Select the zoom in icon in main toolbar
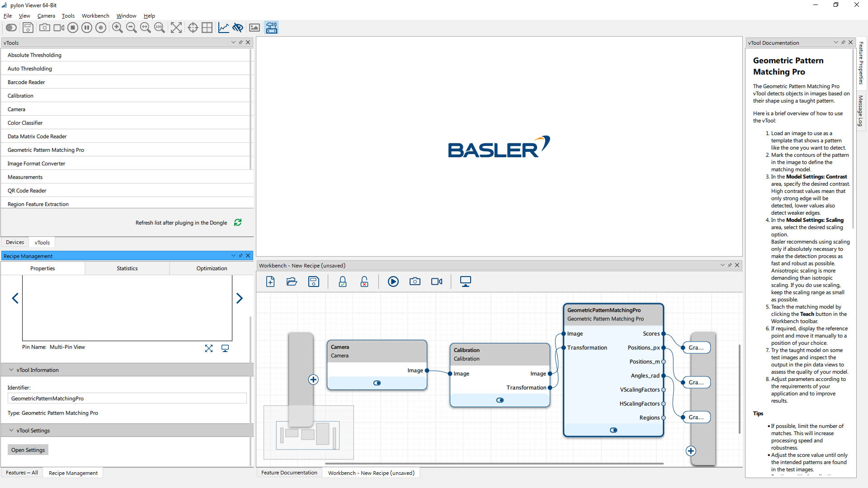Screen dimensions: 868x488 click(x=118, y=28)
